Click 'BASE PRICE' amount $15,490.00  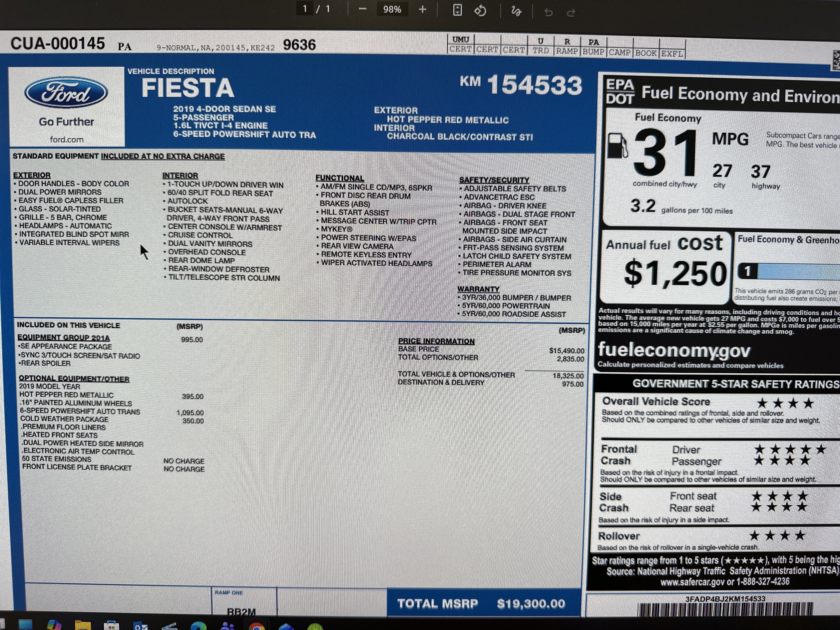pos(567,350)
